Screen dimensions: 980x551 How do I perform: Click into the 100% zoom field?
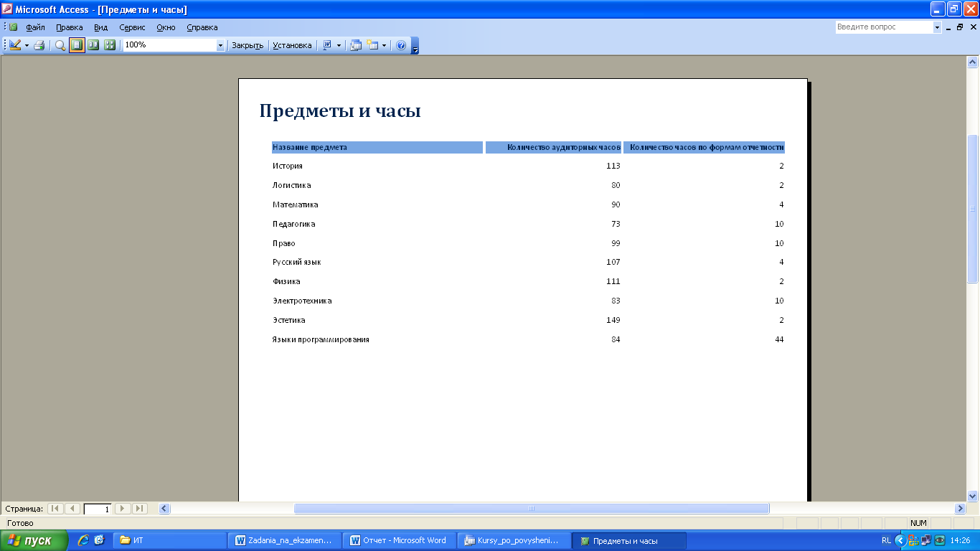169,45
